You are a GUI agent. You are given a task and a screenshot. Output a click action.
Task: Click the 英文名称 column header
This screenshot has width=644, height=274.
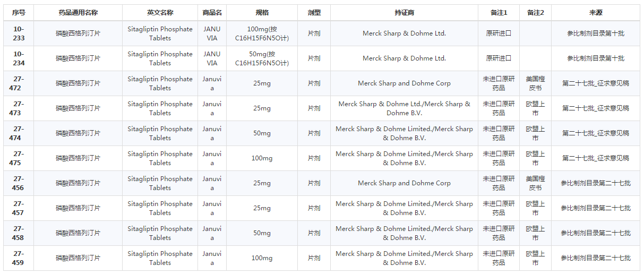pyautogui.click(x=160, y=13)
